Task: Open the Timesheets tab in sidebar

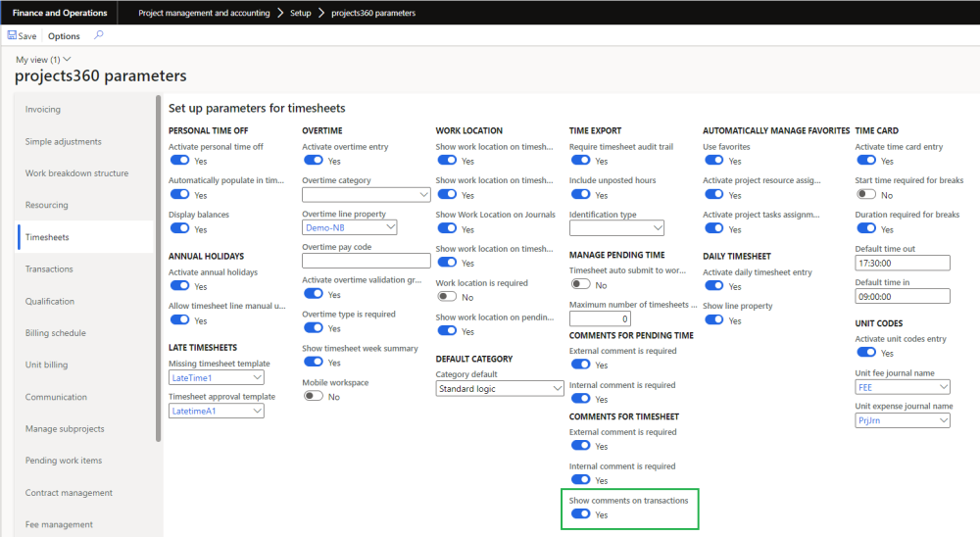Action: tap(47, 237)
